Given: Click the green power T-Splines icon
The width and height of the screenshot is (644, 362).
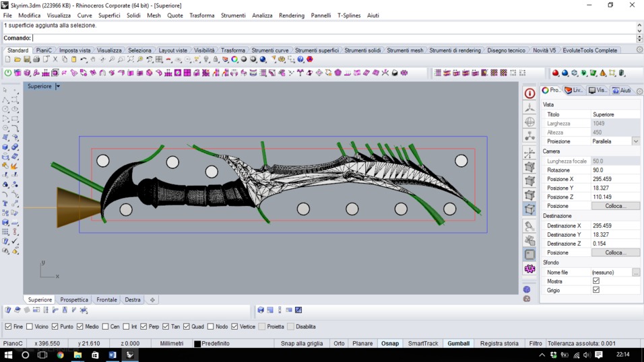Looking at the screenshot, I should click(x=8, y=73).
